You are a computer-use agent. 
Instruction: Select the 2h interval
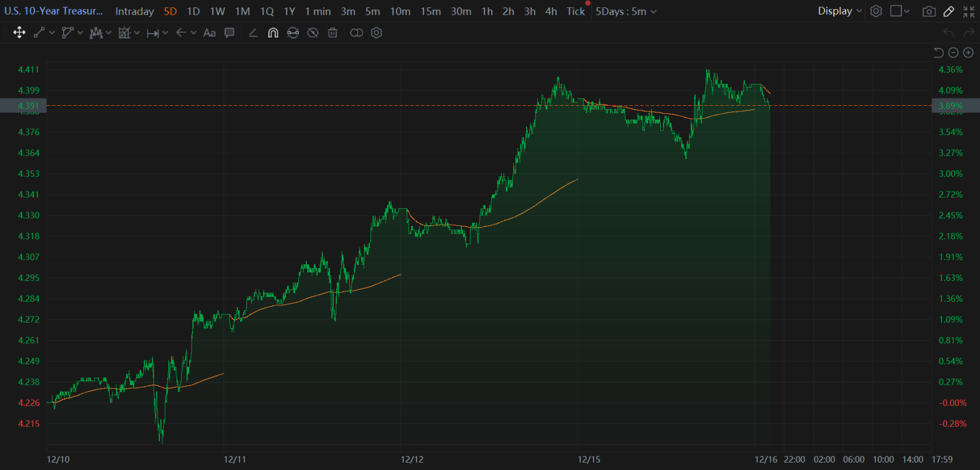(508, 11)
